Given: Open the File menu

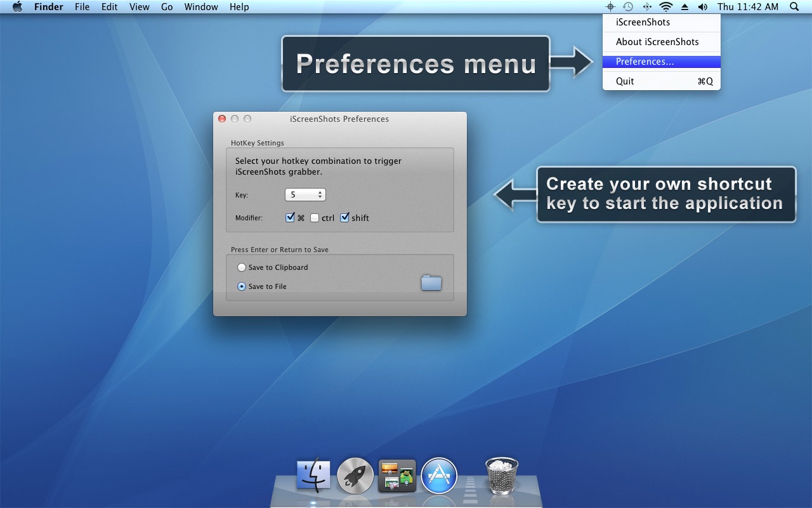Looking at the screenshot, I should (82, 7).
